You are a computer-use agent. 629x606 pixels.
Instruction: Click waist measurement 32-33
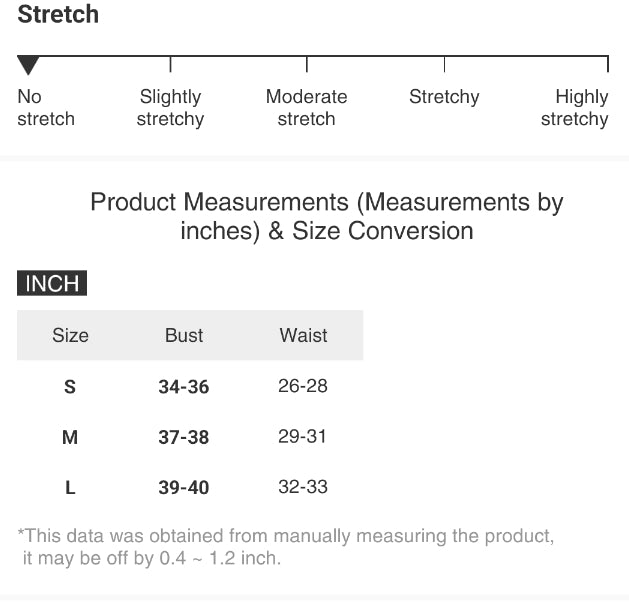tap(303, 487)
